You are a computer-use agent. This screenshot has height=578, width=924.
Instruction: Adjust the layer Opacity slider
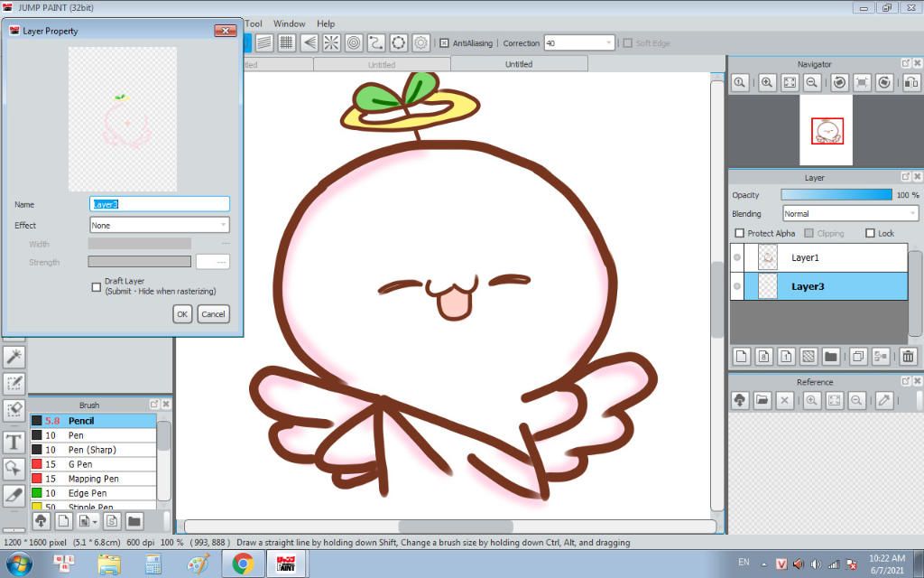(x=836, y=195)
